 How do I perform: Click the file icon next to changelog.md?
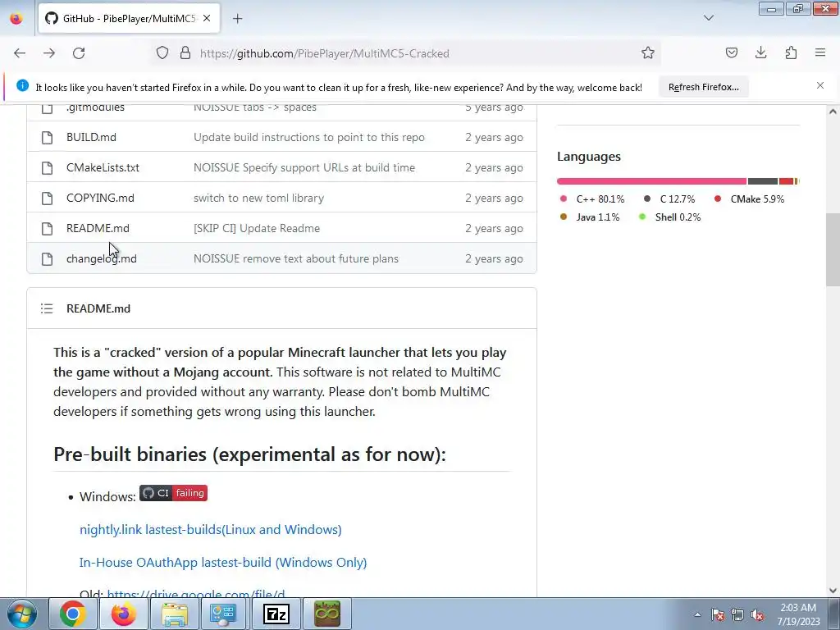pos(47,259)
